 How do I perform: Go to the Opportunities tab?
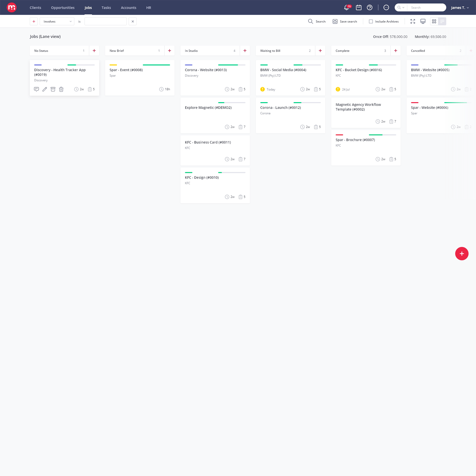point(63,8)
